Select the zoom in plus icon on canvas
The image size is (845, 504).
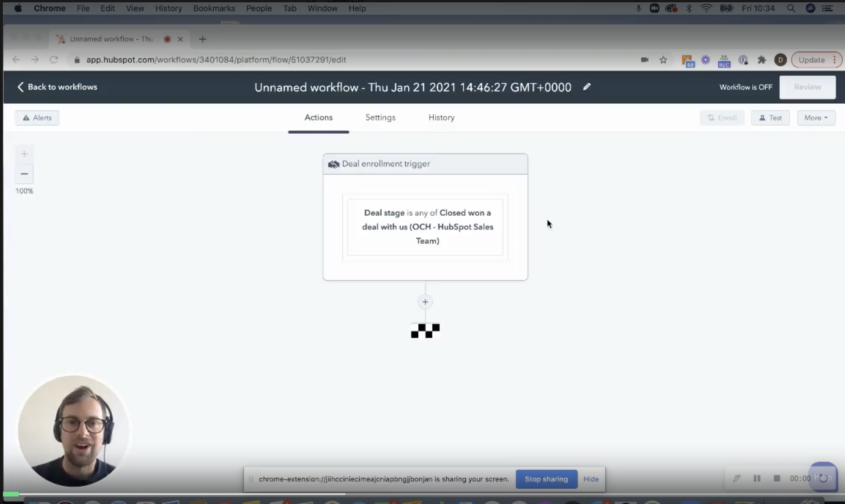click(24, 154)
